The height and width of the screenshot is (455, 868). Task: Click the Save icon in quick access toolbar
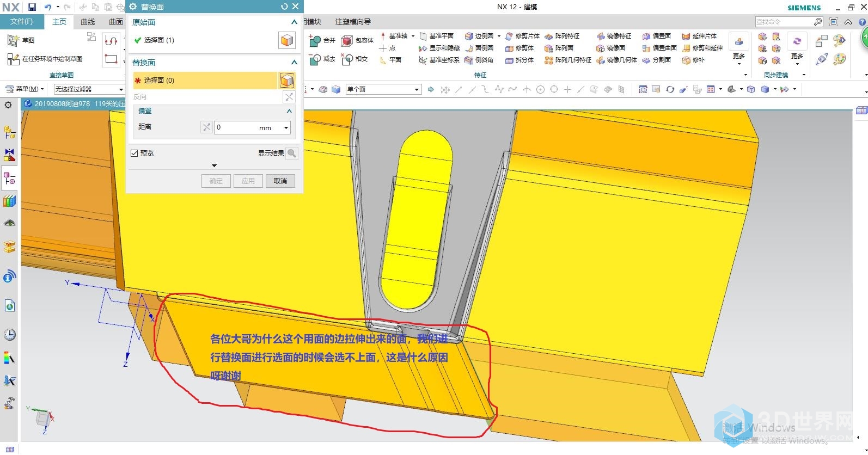(x=32, y=7)
